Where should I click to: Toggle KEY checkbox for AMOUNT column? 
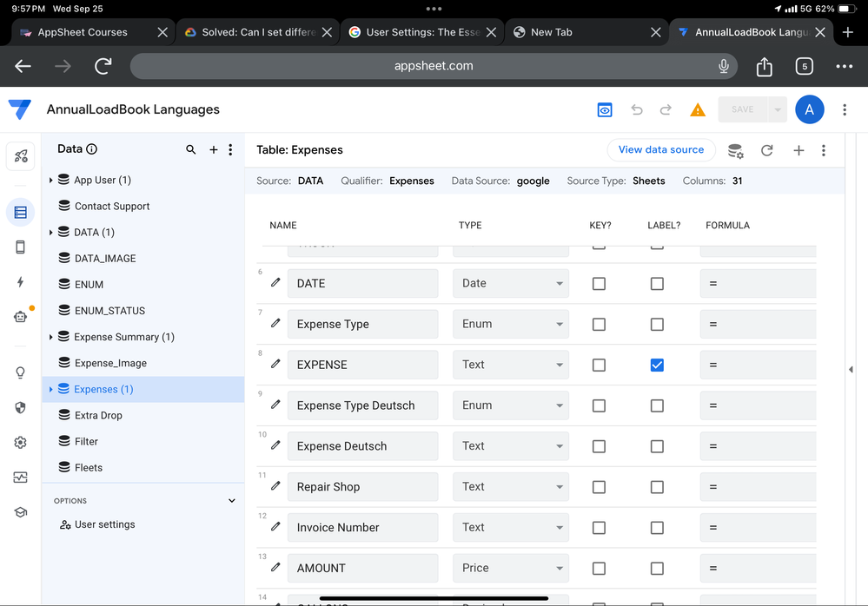pyautogui.click(x=599, y=569)
